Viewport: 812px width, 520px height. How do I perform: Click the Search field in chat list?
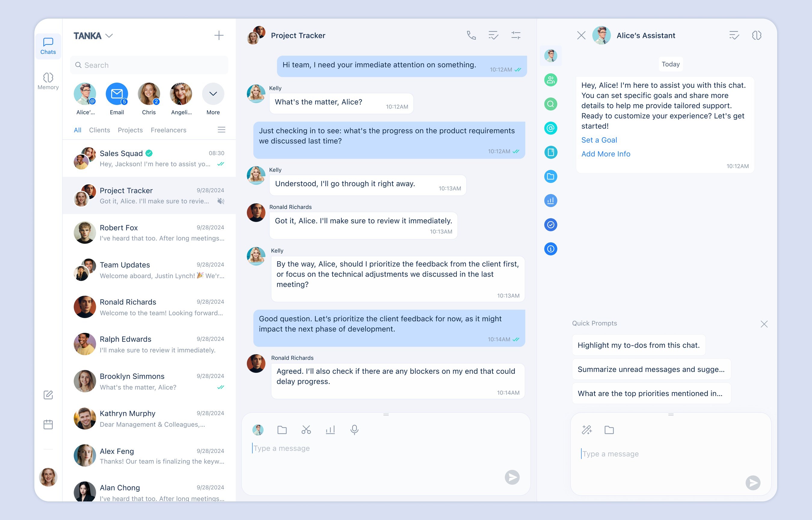coord(149,65)
